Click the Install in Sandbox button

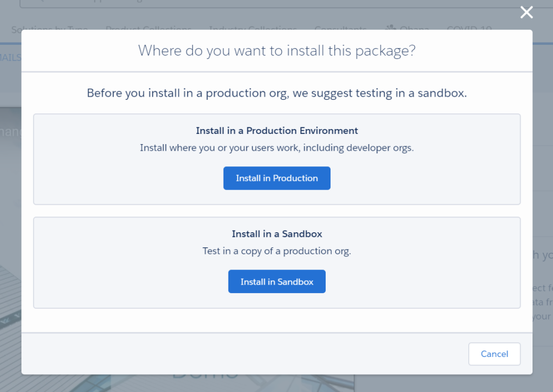(277, 281)
